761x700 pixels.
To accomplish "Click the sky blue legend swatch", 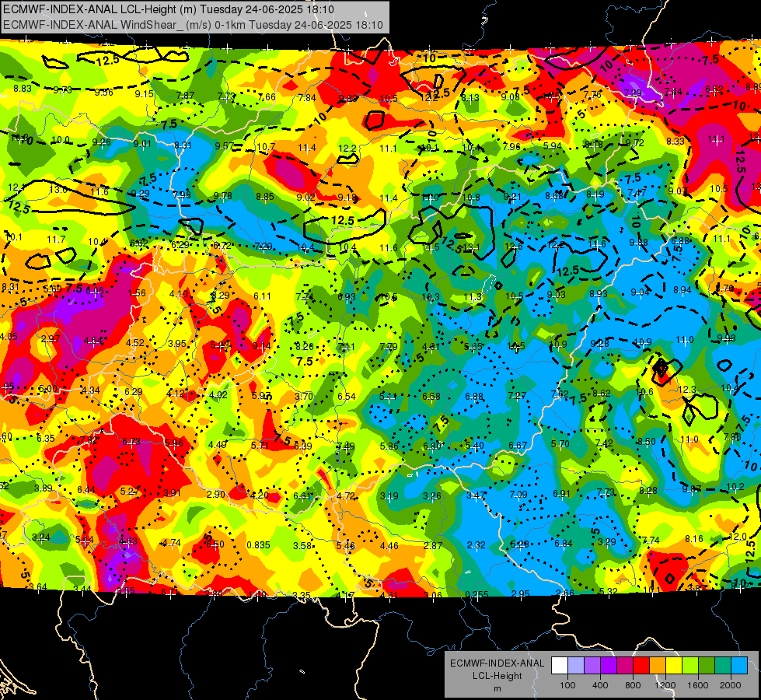I will [x=739, y=666].
